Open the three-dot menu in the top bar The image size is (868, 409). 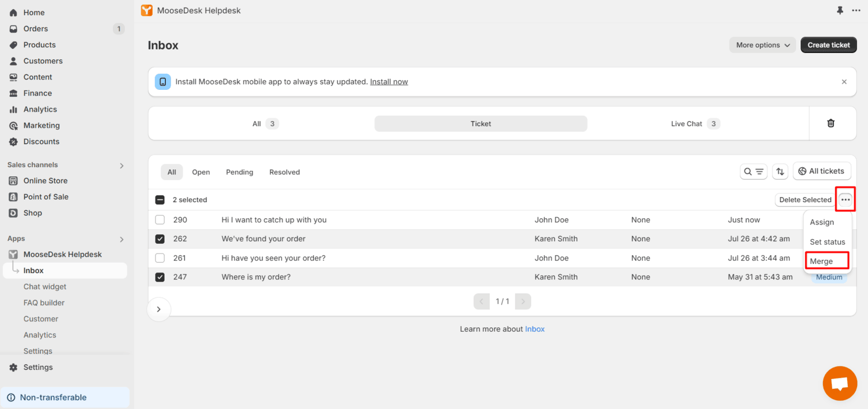856,10
